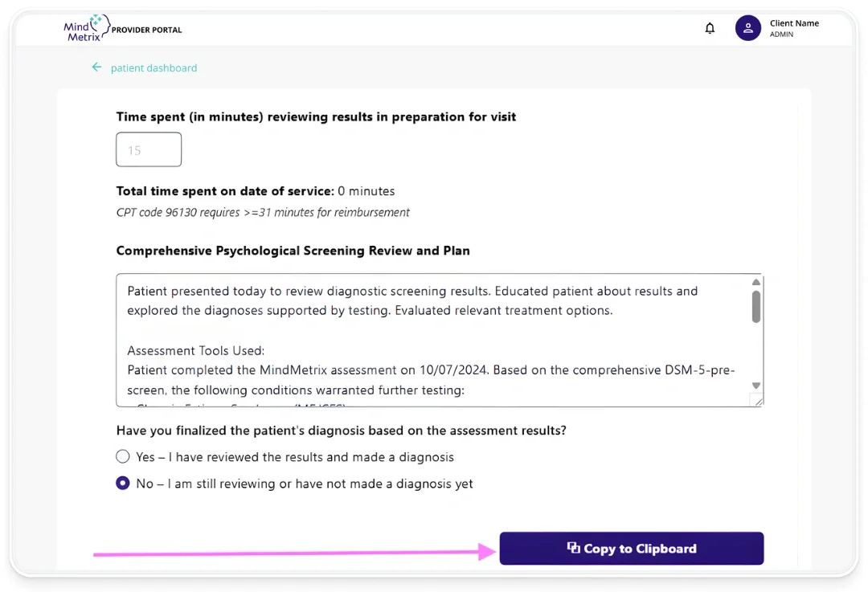Click the back arrow beside patient dashboard
The height and width of the screenshot is (592, 868).
(97, 67)
